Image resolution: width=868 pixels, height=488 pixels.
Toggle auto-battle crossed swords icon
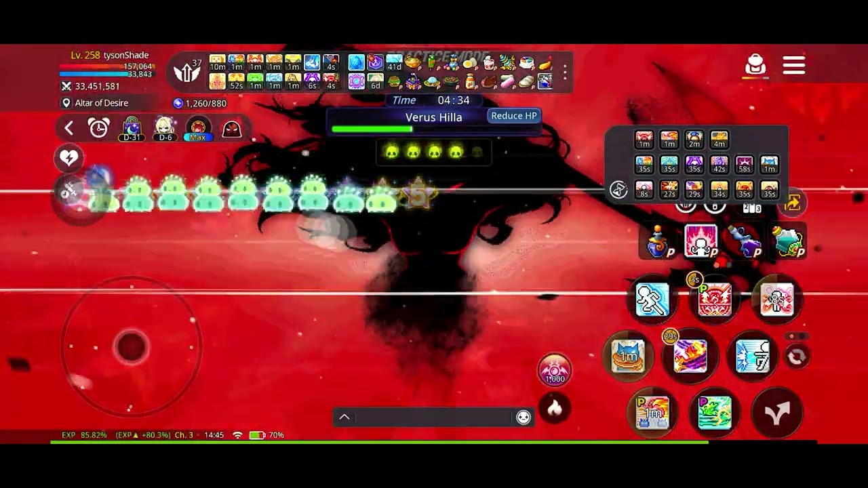point(68,192)
